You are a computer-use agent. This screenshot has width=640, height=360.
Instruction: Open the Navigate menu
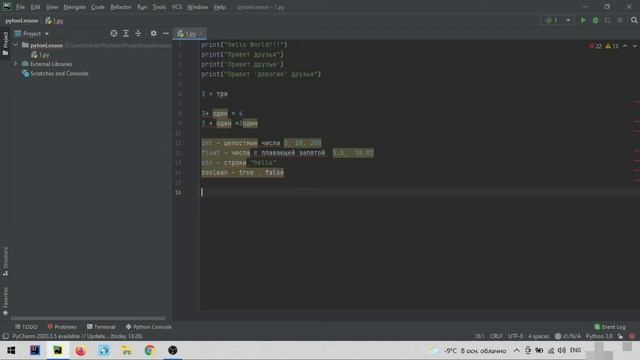tap(74, 7)
